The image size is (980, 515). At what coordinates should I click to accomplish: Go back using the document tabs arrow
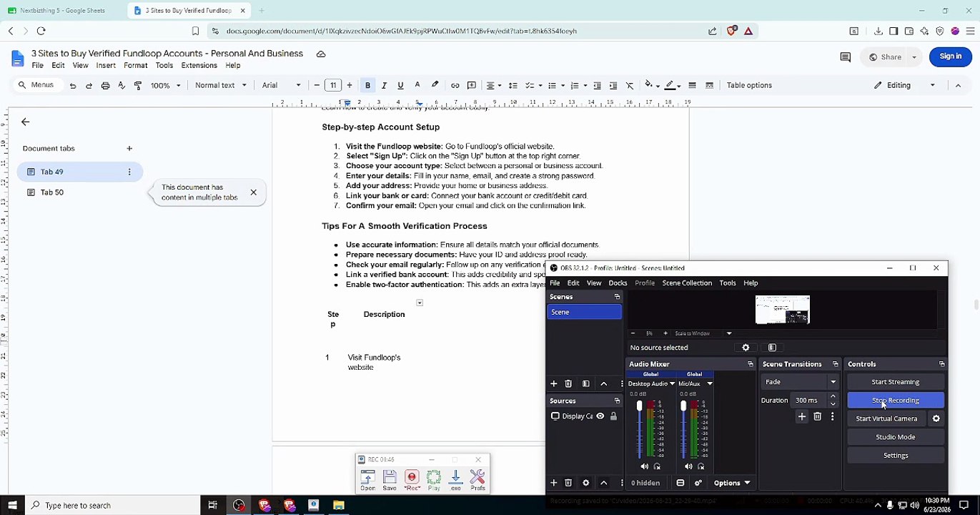[x=25, y=122]
